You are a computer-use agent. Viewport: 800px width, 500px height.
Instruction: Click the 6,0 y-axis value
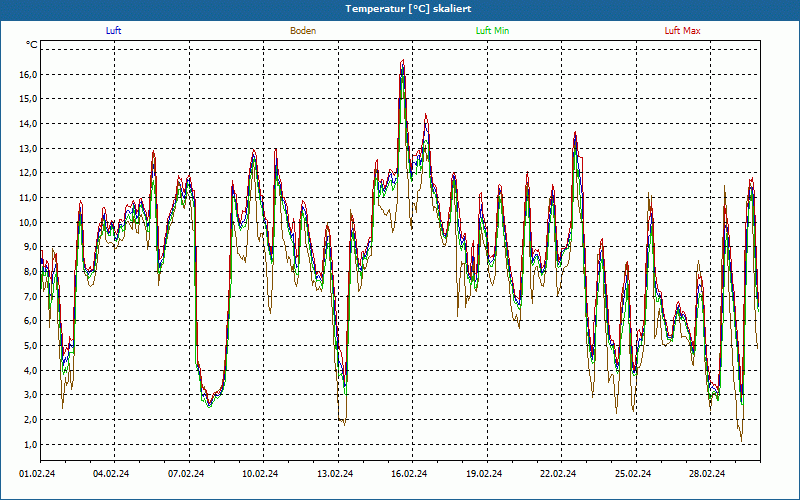[x=30, y=321]
